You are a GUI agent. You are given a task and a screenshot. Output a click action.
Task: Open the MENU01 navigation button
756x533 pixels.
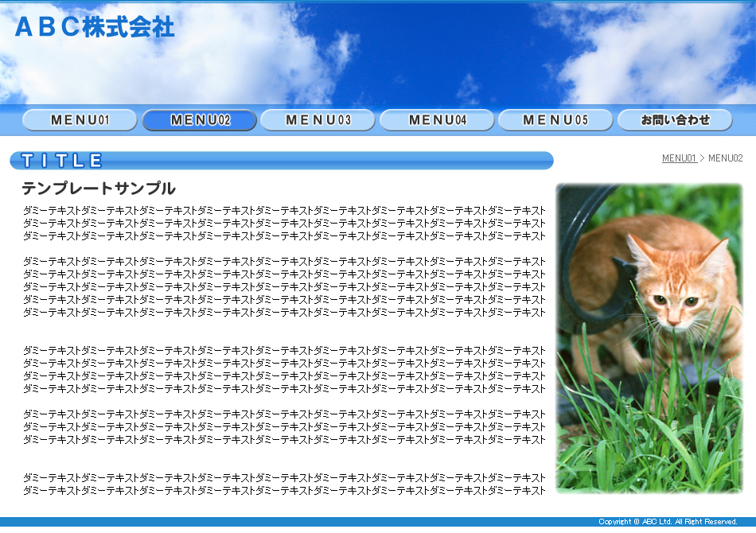[80, 120]
